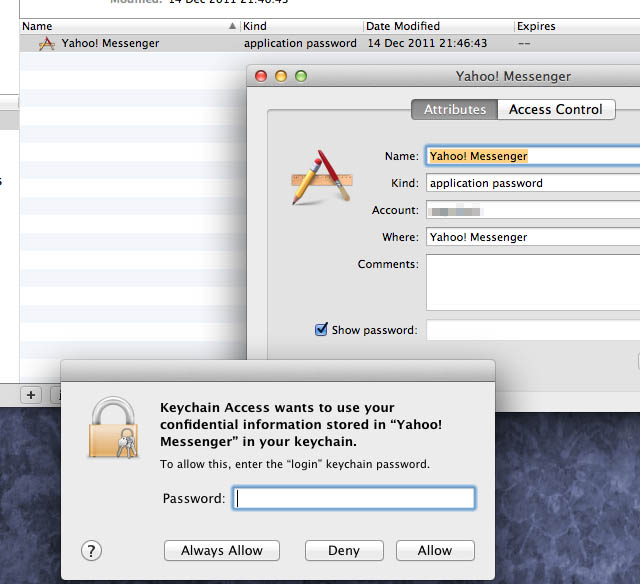Click the application password kind cell

point(300,43)
